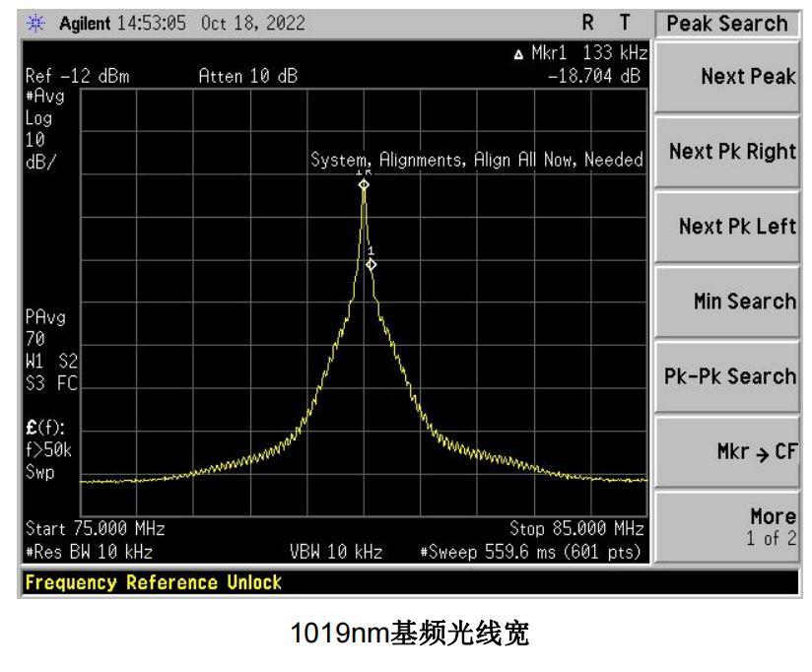812x672 pixels.
Task: Click the Frequency Reference Unlock status message
Action: pyautogui.click(x=154, y=582)
